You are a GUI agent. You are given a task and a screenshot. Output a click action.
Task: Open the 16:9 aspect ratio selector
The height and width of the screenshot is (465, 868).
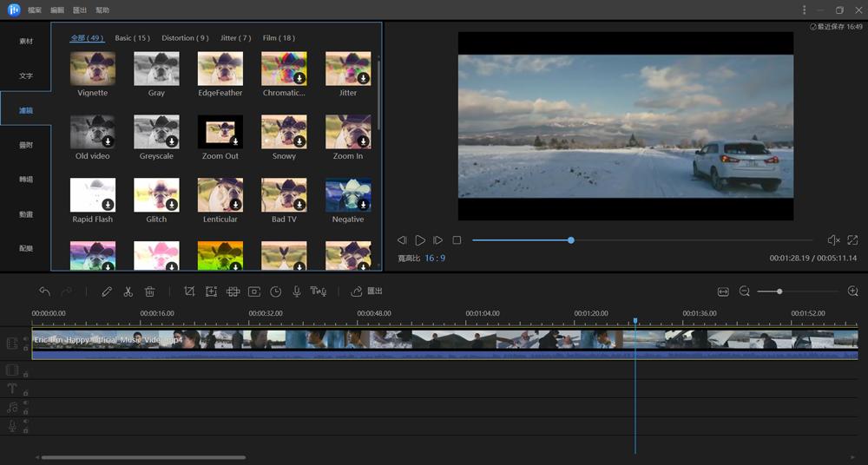click(435, 259)
